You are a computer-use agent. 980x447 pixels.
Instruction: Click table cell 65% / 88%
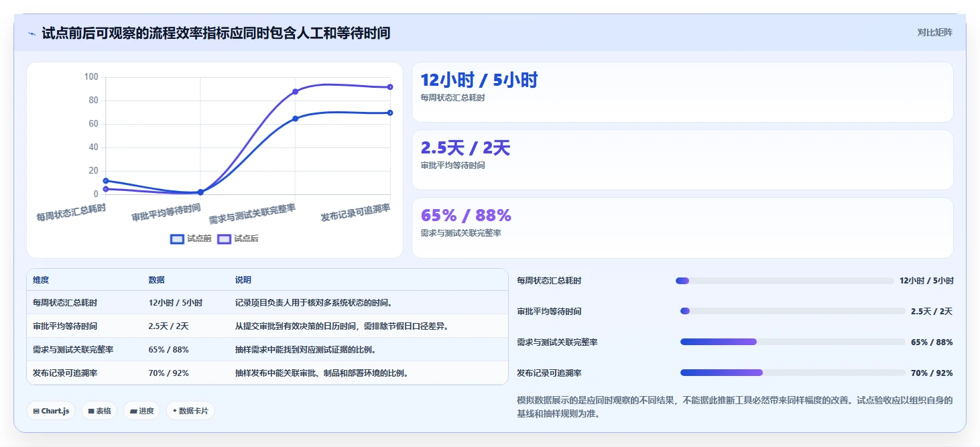click(x=168, y=350)
